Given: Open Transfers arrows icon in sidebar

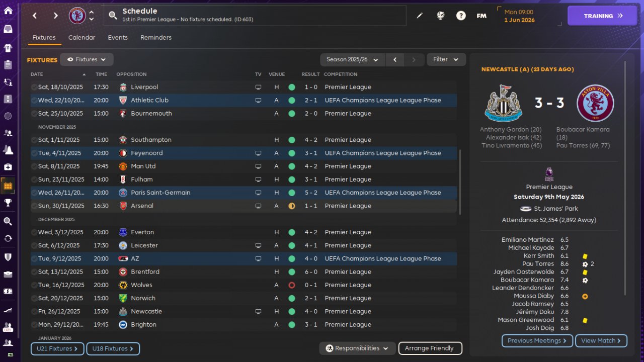Looking at the screenshot, I should coord(8,238).
